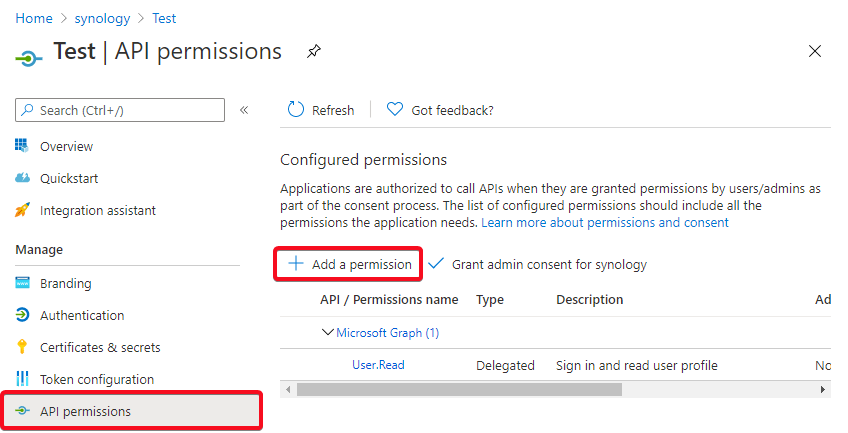Click the Branding icon in Manage
Image resolution: width=848 pixels, height=433 pixels.
click(22, 283)
